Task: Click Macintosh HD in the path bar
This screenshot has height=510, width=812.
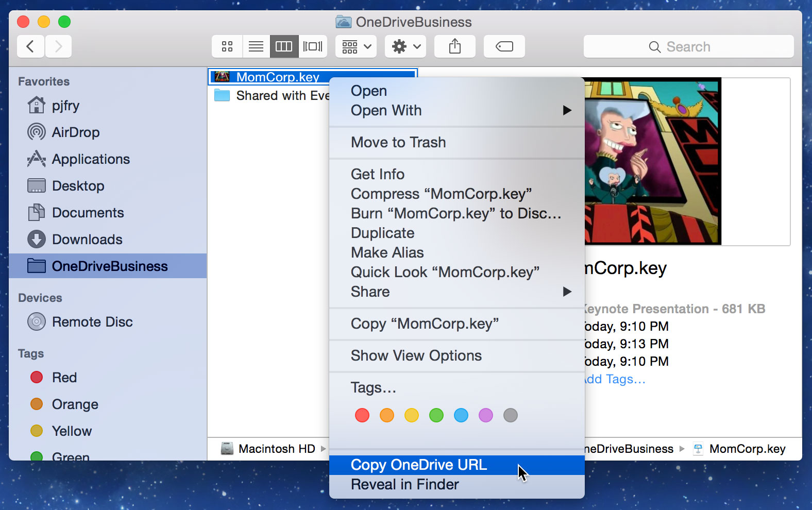Action: pos(276,449)
